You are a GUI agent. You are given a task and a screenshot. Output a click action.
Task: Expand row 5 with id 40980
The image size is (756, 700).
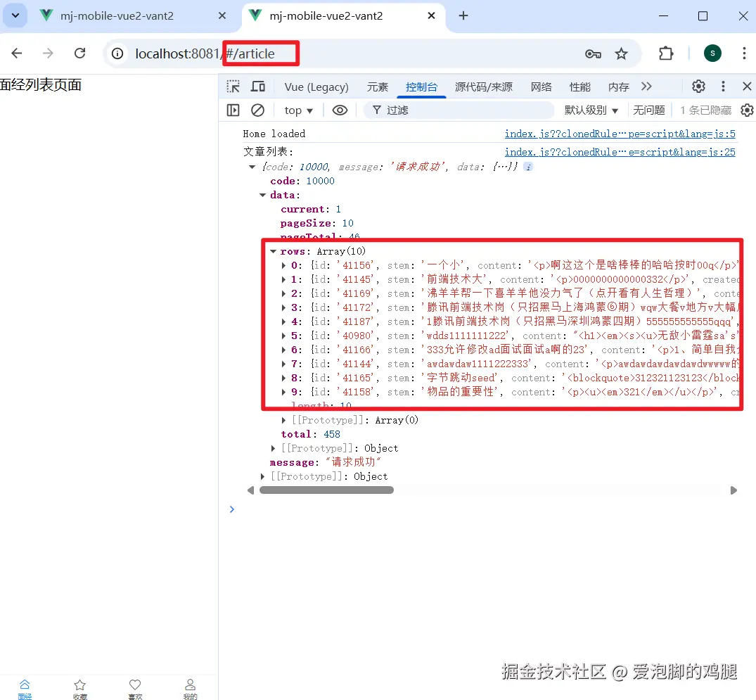[x=283, y=336]
